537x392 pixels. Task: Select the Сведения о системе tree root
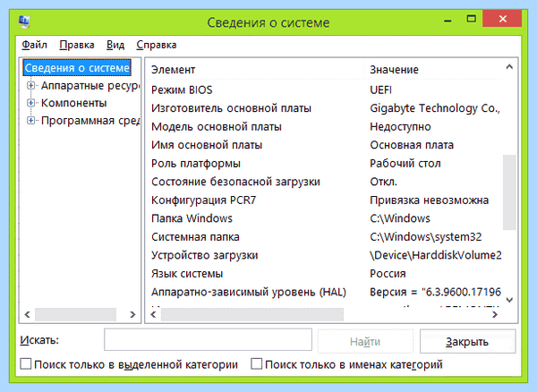click(x=77, y=68)
